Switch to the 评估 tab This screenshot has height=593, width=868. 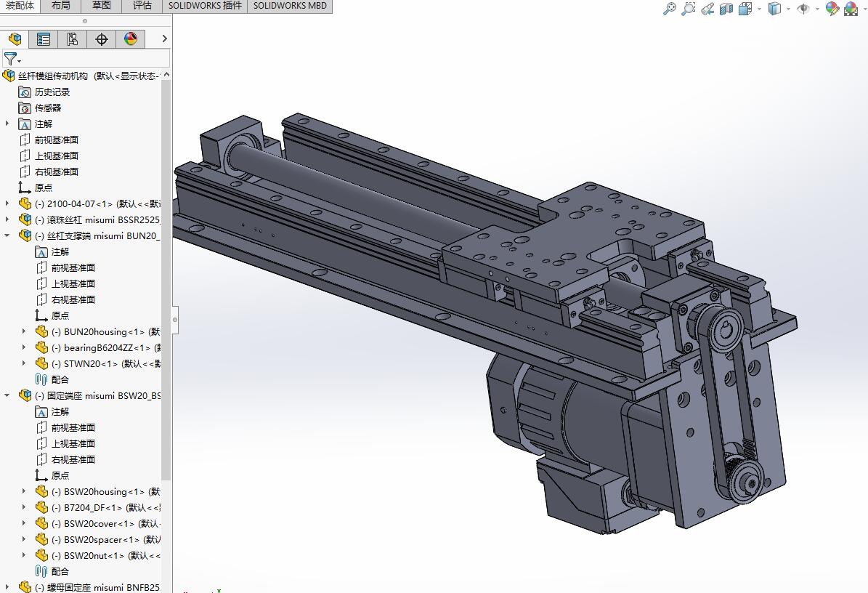click(x=142, y=6)
